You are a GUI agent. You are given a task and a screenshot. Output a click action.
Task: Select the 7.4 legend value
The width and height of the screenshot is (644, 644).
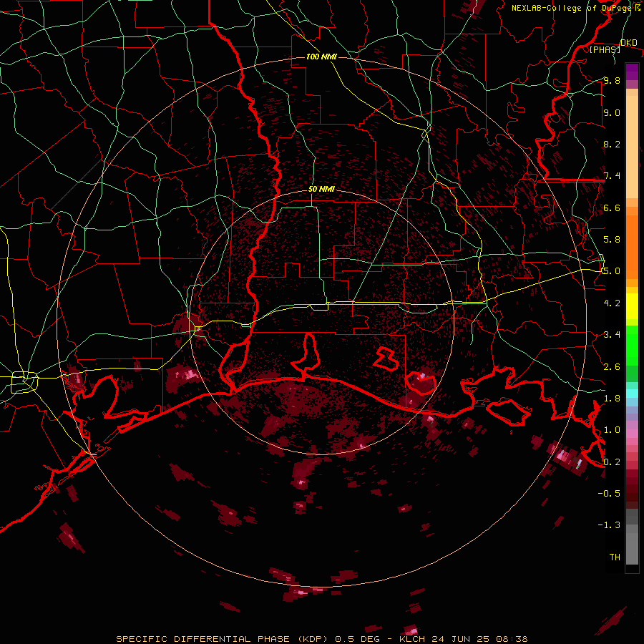click(612, 176)
